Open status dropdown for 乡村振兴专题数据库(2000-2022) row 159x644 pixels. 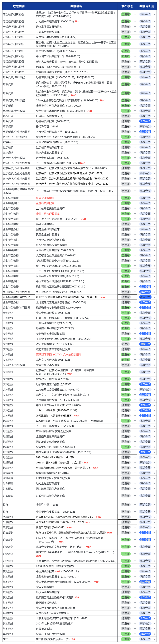tap(135, 22)
